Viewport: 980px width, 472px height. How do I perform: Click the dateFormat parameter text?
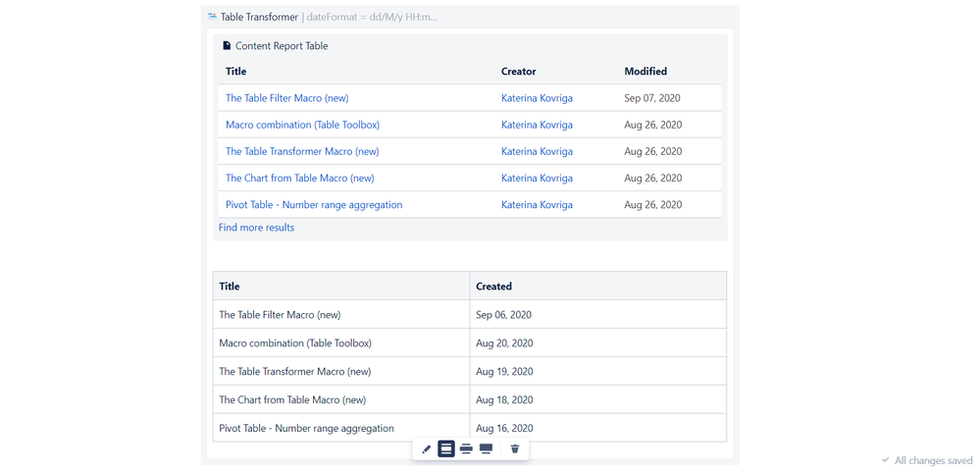(x=373, y=17)
